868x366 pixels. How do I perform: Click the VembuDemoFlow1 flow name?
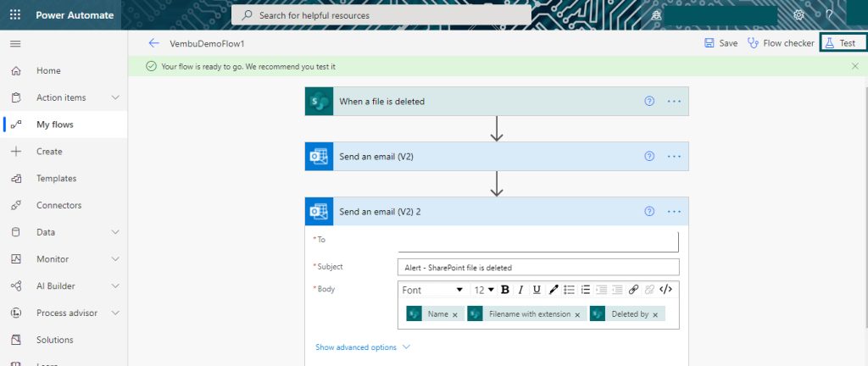pos(207,44)
